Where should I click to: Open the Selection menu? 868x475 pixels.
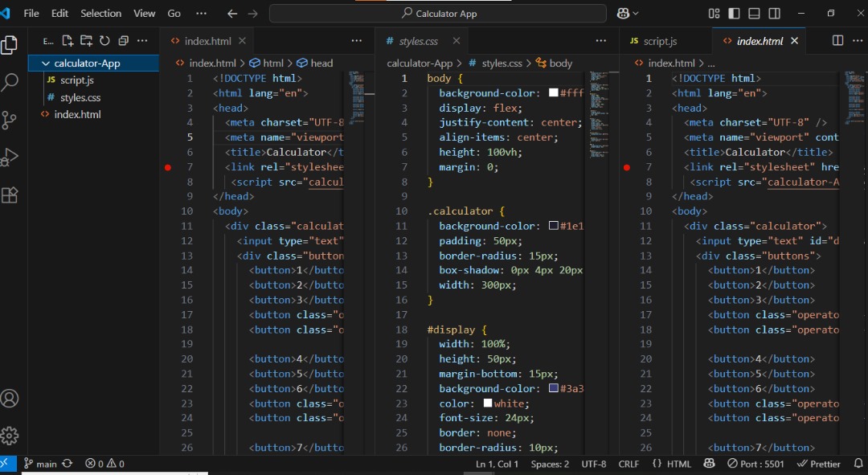point(100,14)
